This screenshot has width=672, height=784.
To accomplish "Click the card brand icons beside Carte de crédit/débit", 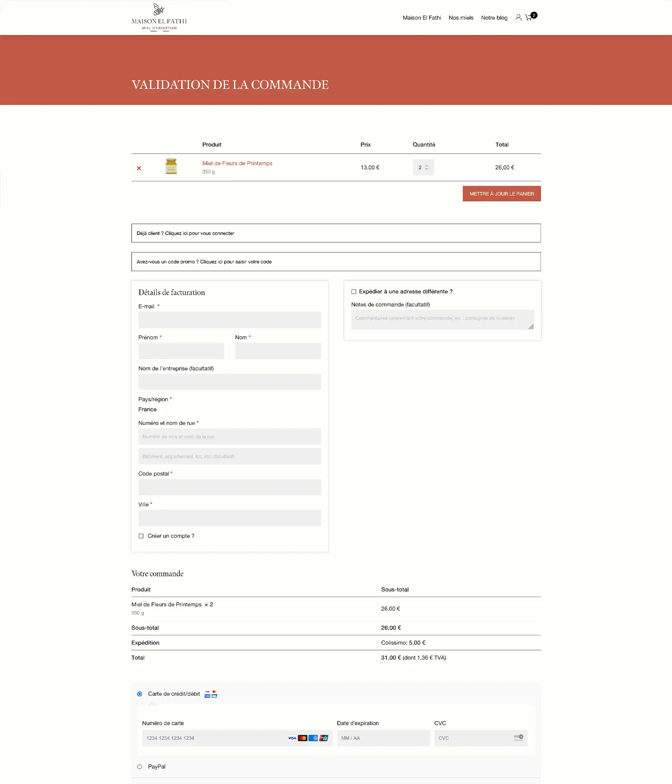I will pyautogui.click(x=211, y=694).
